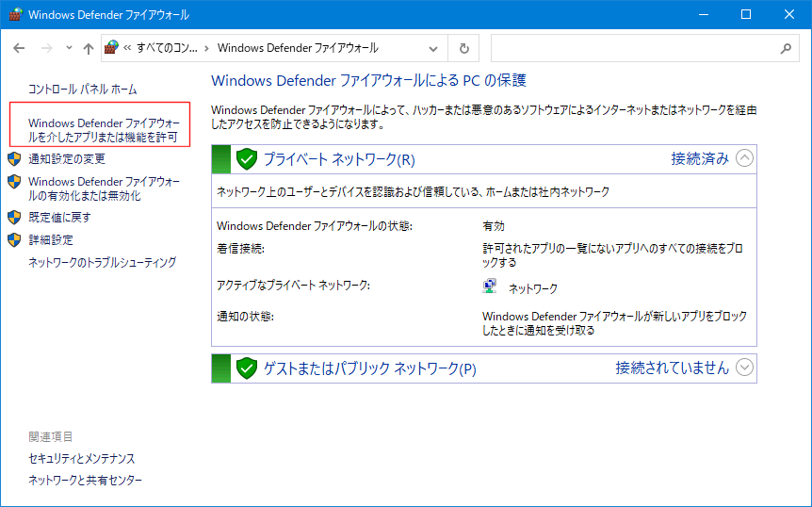Viewport: 812px width, 507px height.
Task: Open ネットワークと共有センター related link
Action: (x=86, y=481)
